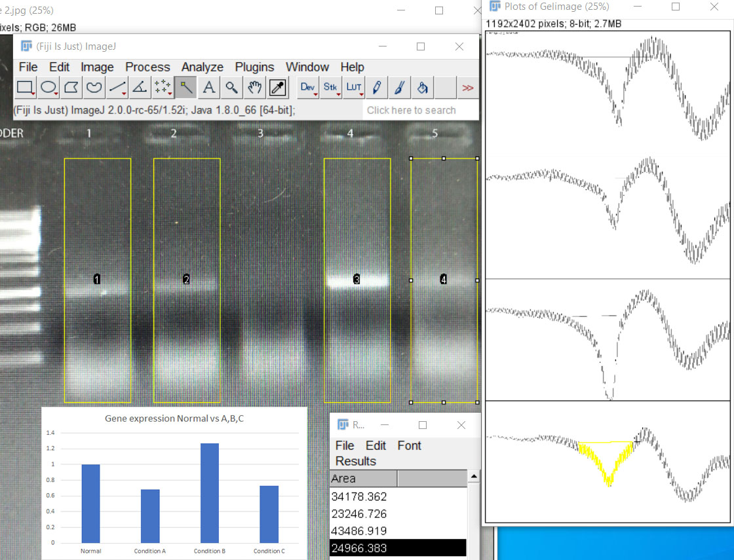This screenshot has width=734, height=560.
Task: Open Edit menu in Results window
Action: pos(376,445)
